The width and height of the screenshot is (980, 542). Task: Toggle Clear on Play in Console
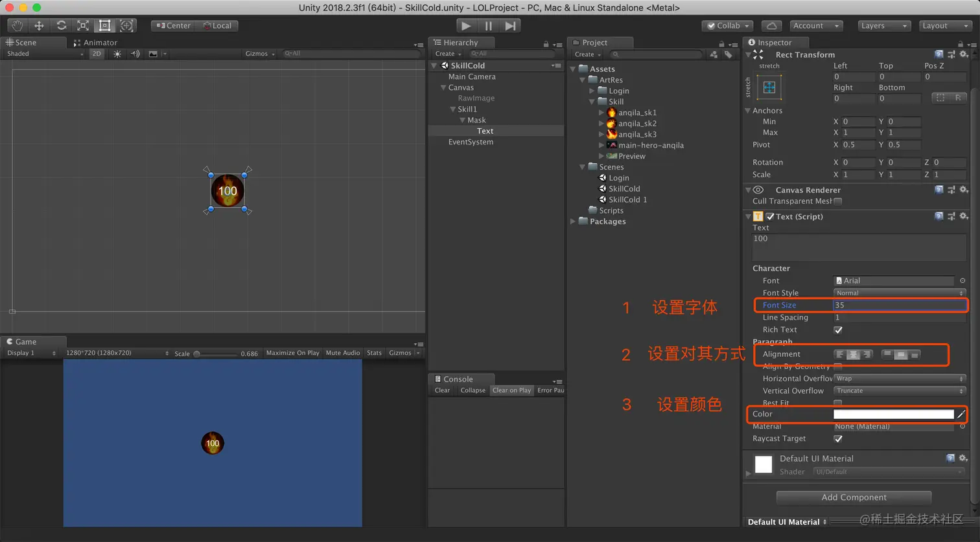511,390
